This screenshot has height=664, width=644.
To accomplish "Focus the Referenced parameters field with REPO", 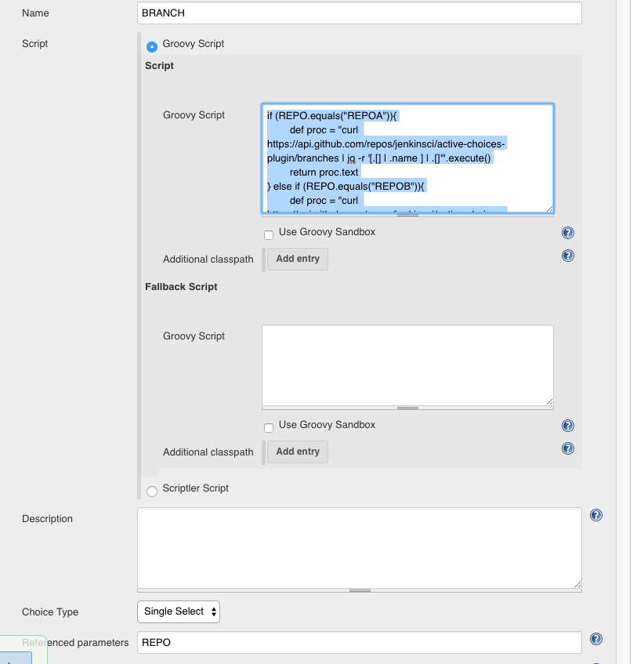I will [x=359, y=642].
